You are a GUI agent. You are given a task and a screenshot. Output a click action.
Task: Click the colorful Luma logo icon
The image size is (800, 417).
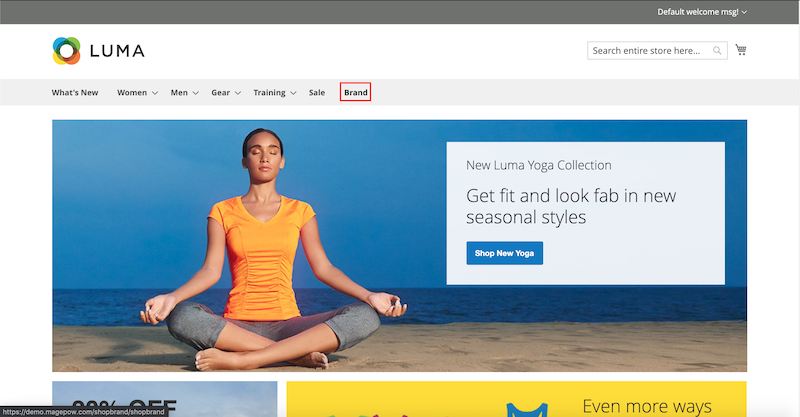click(x=66, y=50)
